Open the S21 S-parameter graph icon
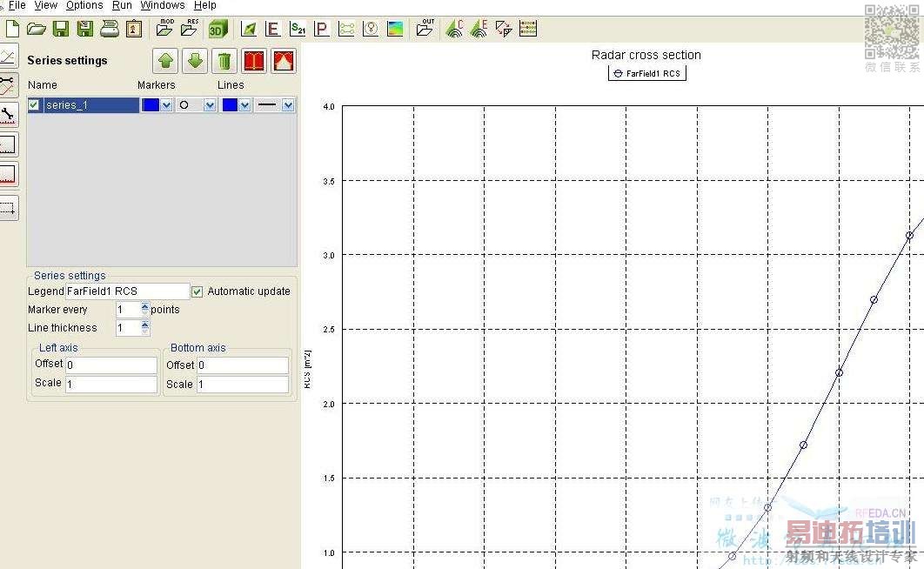The height and width of the screenshot is (569, 924). pyautogui.click(x=298, y=28)
